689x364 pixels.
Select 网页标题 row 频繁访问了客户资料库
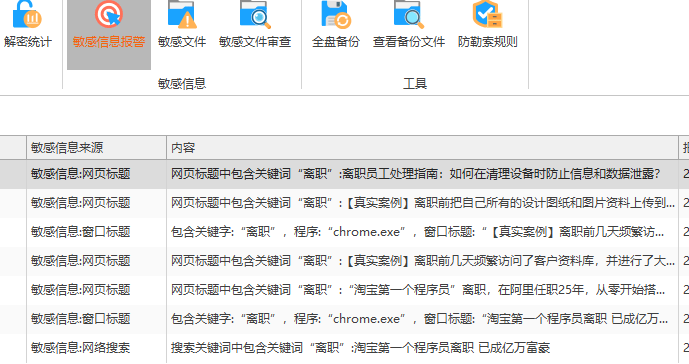344,261
